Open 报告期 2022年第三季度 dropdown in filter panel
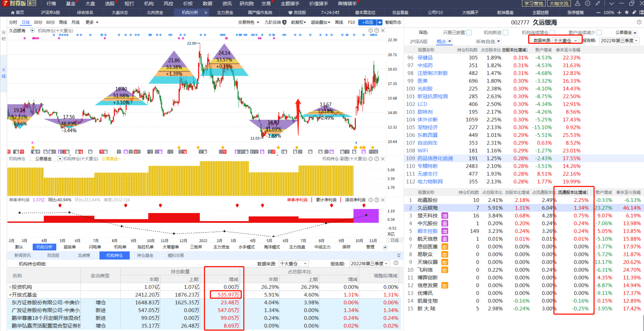Screen dimensions: 644x331 (619, 40)
